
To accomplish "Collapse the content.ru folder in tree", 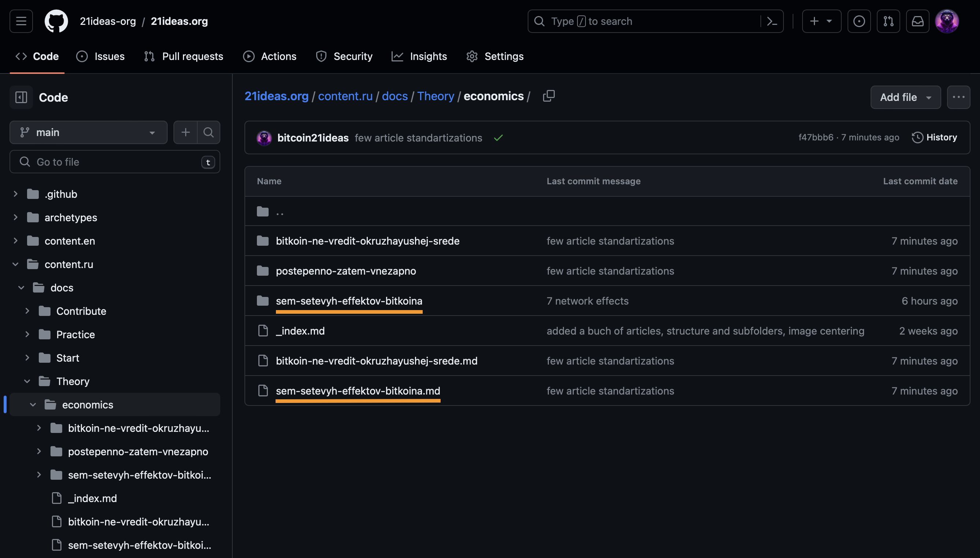I will tap(15, 264).
